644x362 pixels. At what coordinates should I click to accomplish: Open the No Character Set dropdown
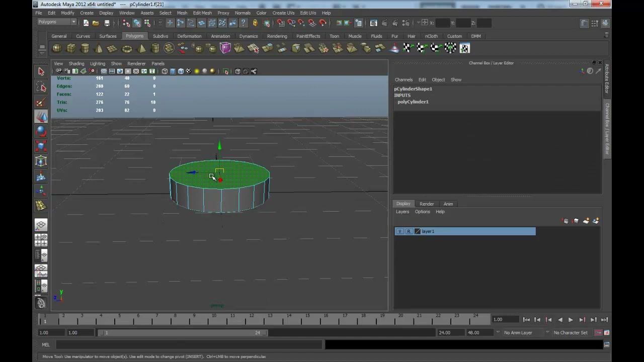pos(570,332)
